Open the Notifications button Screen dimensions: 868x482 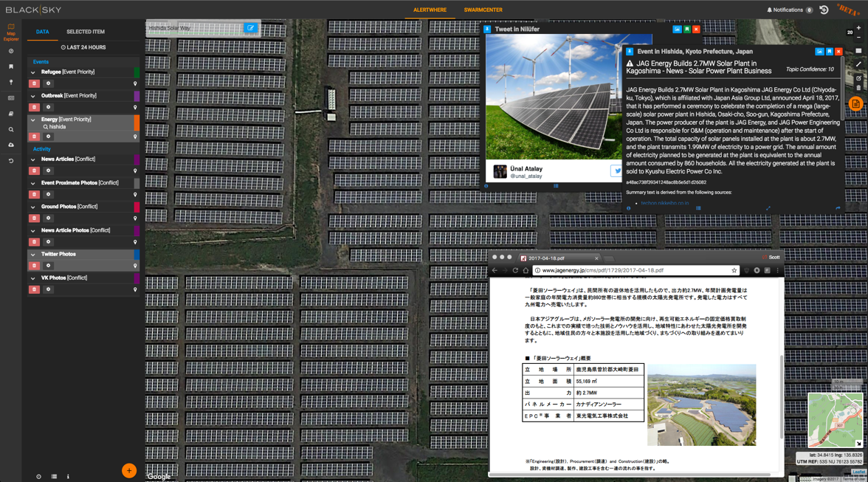click(789, 10)
